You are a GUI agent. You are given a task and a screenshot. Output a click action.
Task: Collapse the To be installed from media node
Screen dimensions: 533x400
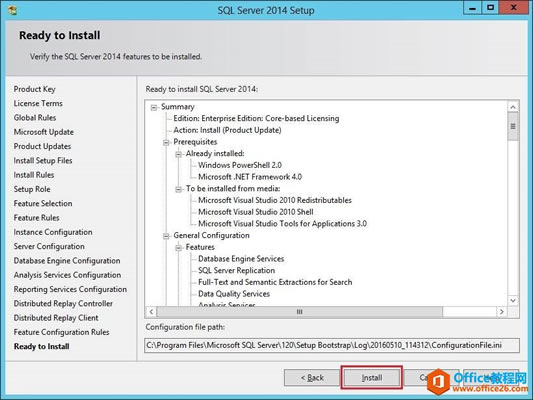[x=178, y=189]
